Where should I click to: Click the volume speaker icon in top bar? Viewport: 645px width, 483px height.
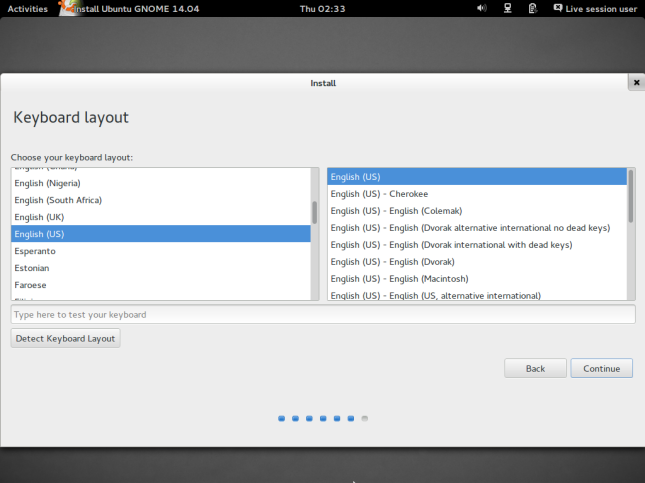click(x=482, y=8)
